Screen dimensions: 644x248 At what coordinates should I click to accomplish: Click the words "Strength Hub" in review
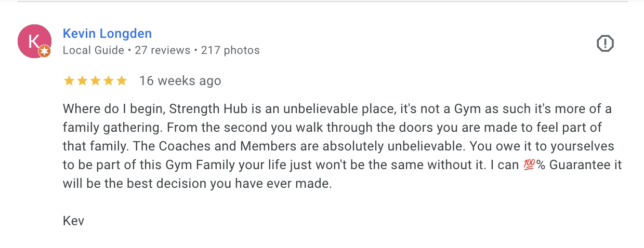(x=200, y=109)
